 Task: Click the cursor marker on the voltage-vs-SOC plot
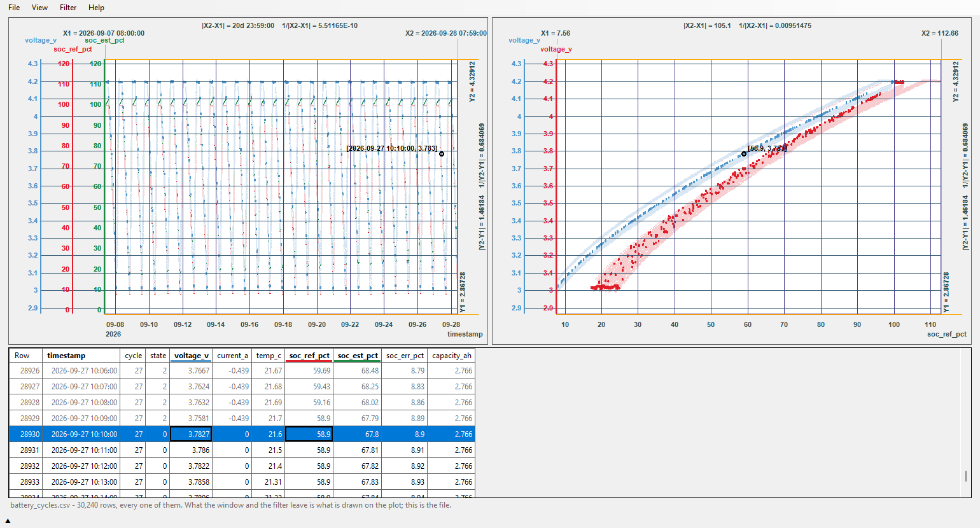tap(744, 154)
